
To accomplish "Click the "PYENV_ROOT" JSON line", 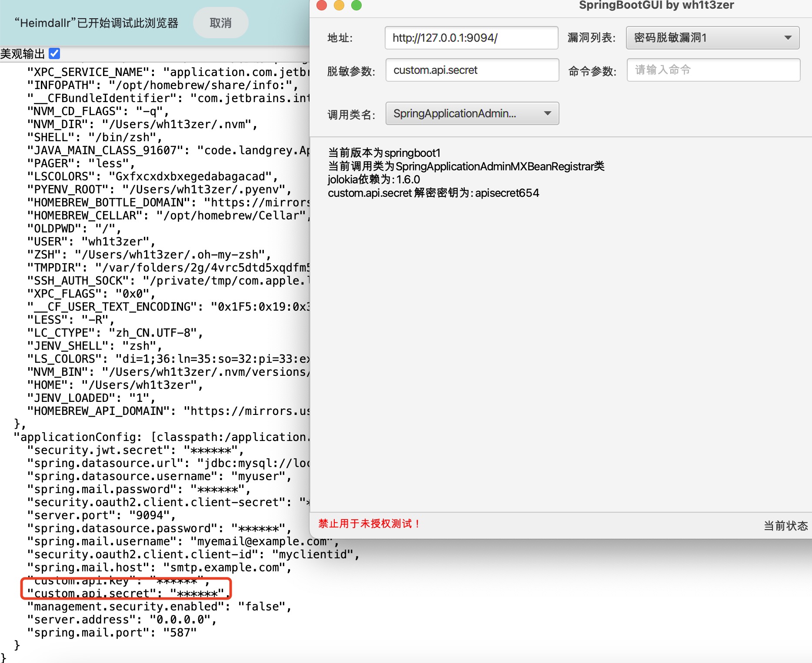I will [159, 189].
